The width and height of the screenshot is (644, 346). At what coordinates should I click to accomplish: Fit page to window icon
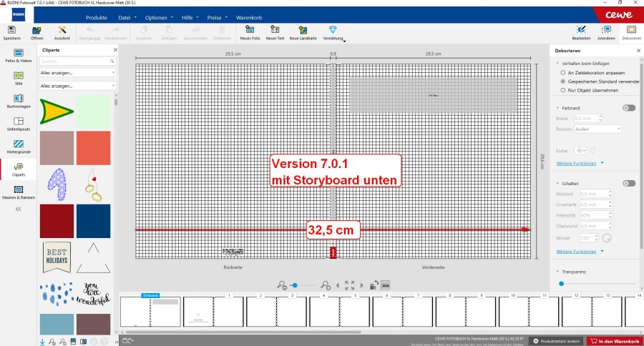coord(349,285)
